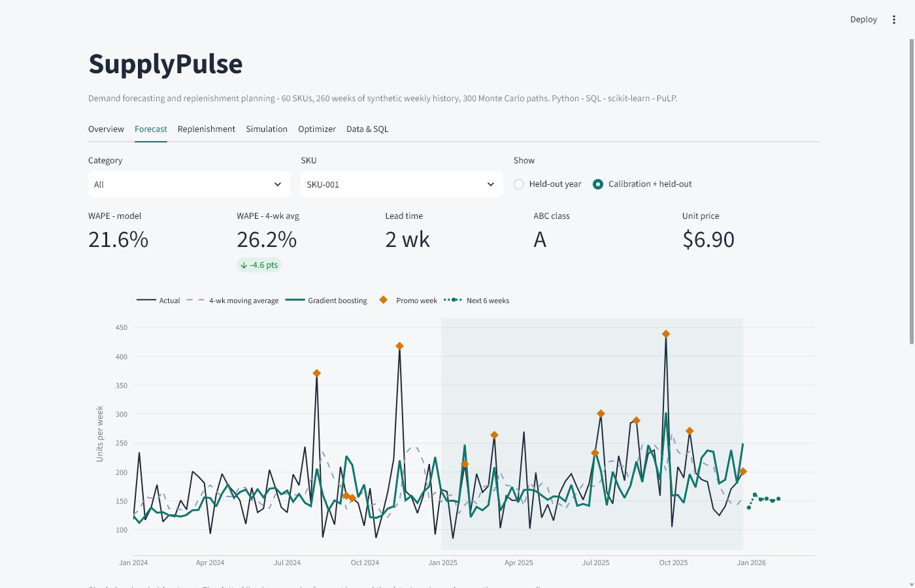This screenshot has height=588, width=915.
Task: Click the SKU dropdown chevron arrow
Action: [491, 184]
